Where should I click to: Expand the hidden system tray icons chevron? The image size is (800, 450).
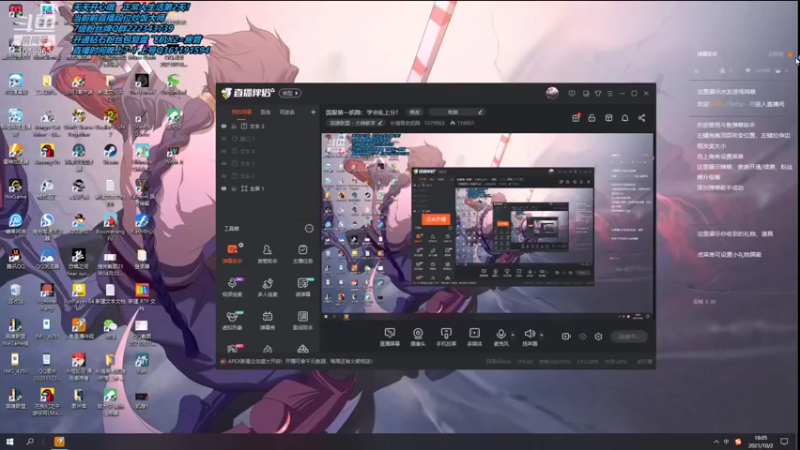tap(716, 442)
